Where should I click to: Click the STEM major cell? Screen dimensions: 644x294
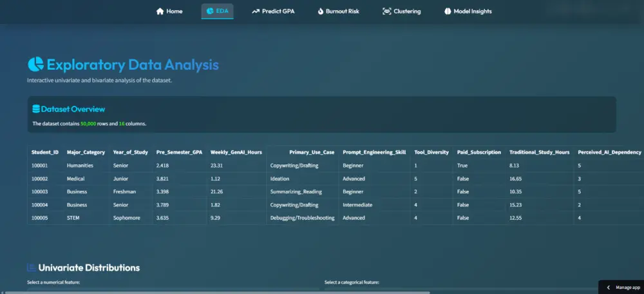click(x=86, y=218)
